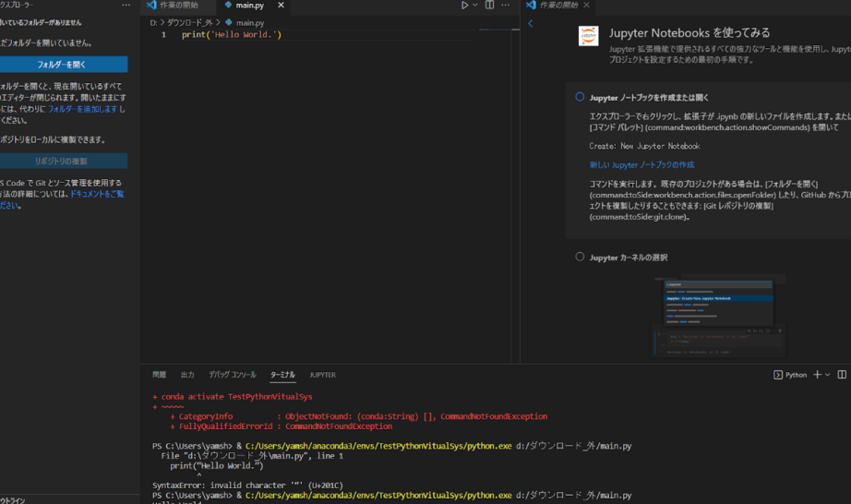Click the Jupyter logo in the walkthrough
This screenshot has width=851, height=504.
click(x=588, y=36)
